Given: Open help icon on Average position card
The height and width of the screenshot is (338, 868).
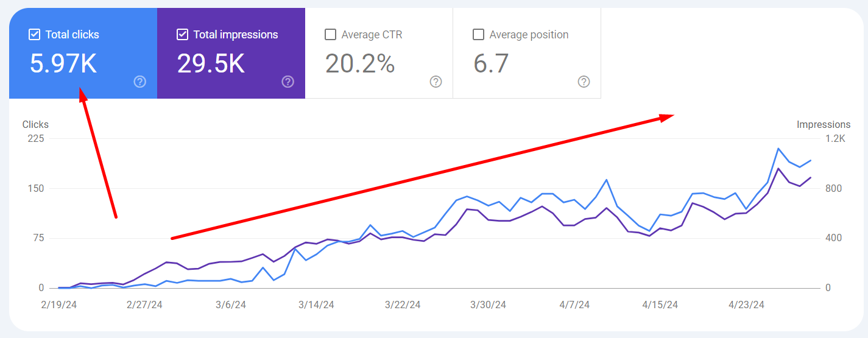Looking at the screenshot, I should click(584, 82).
